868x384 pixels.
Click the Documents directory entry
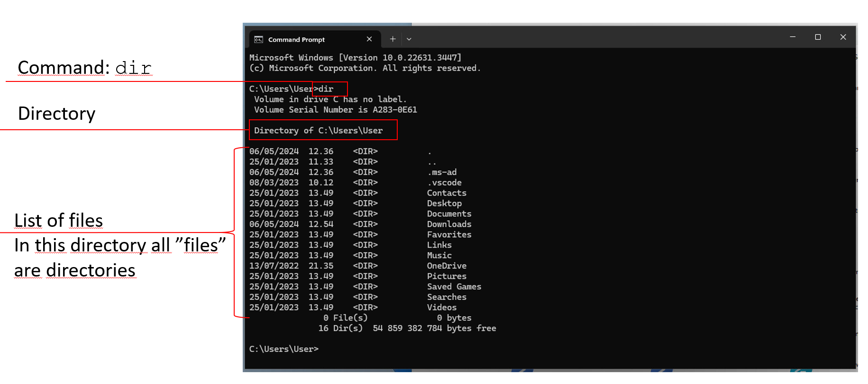pyautogui.click(x=449, y=214)
